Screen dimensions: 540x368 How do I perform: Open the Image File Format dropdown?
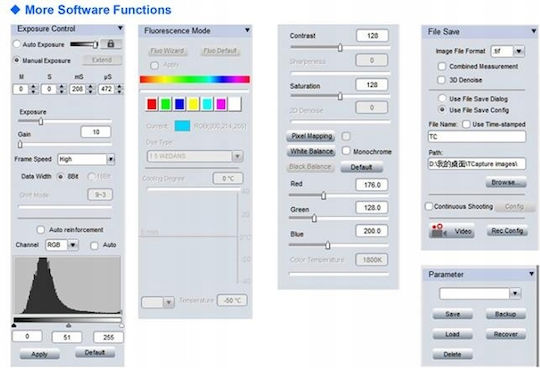pyautogui.click(x=519, y=51)
